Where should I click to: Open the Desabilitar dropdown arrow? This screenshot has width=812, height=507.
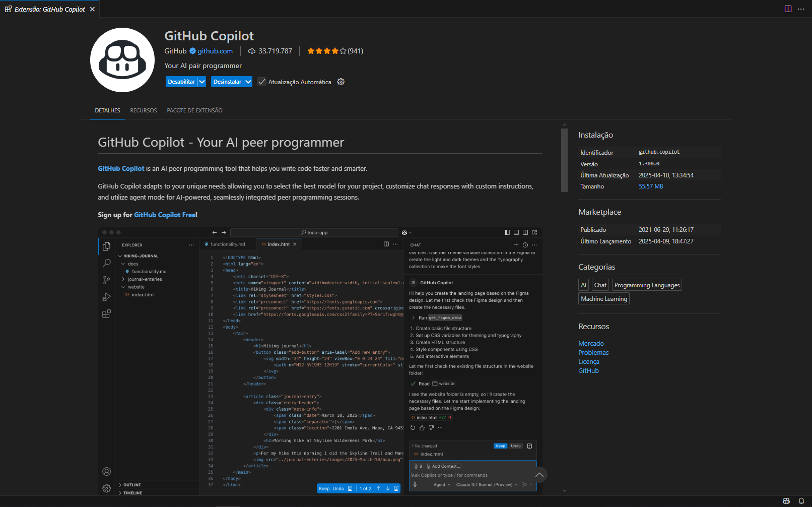[202, 82]
